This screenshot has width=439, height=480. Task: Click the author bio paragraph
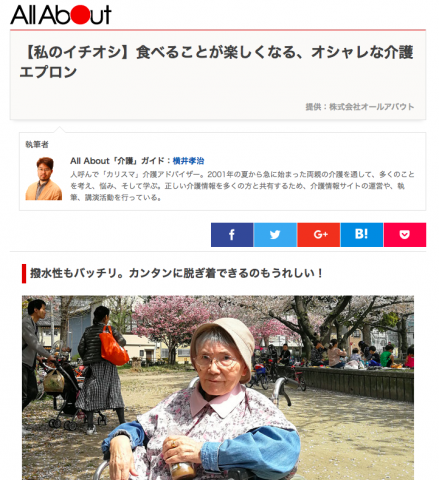click(x=242, y=186)
